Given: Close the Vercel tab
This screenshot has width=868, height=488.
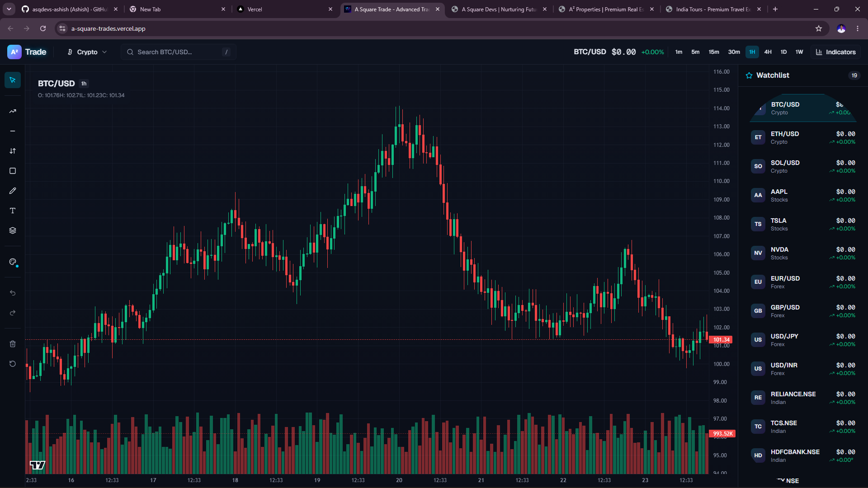Looking at the screenshot, I should [330, 9].
